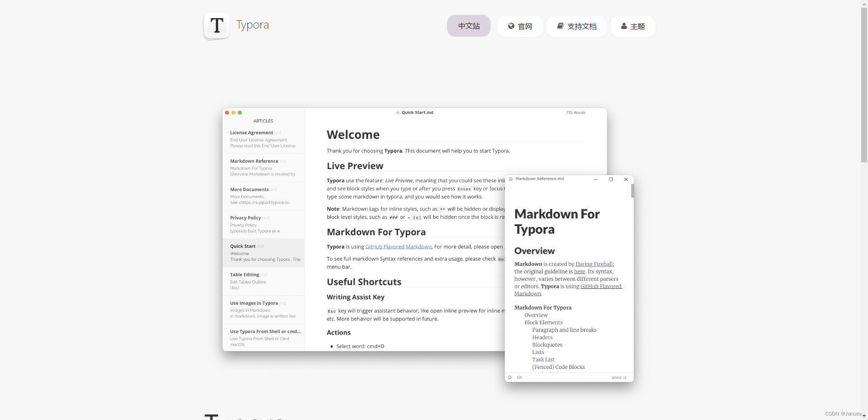
Task: Click the Markdown Reference.md title bar text
Action: [540, 179]
